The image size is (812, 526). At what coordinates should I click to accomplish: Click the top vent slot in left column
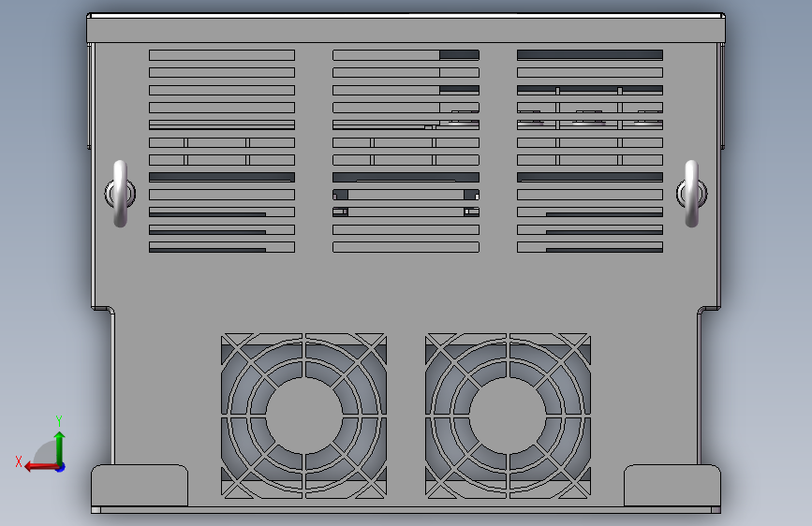(222, 55)
